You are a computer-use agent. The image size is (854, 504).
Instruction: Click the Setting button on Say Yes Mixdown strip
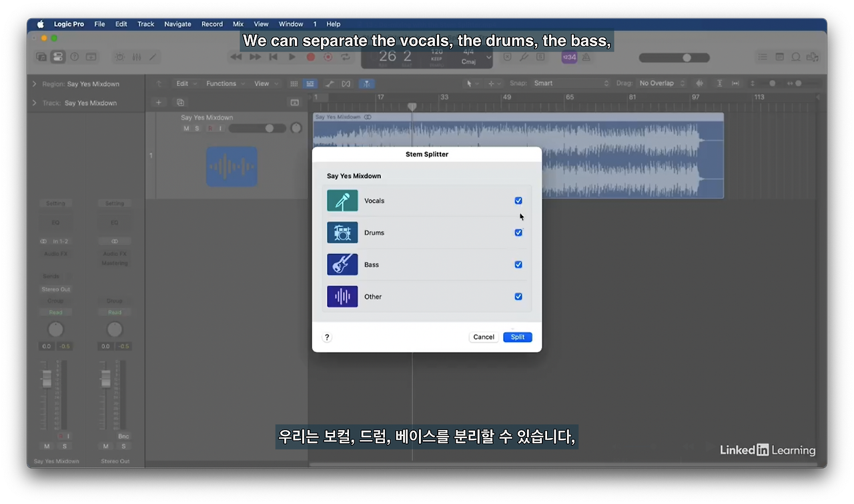click(56, 203)
